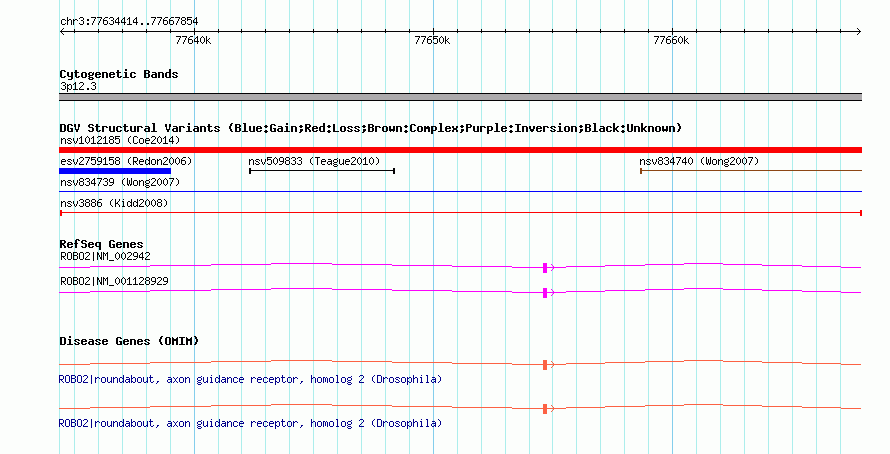Select the orange exon on the second OMIM ROBO2 track
890x454 pixels.
(545, 409)
